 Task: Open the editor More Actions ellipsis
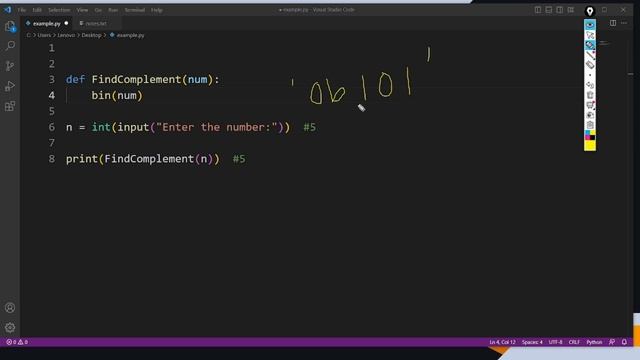624,23
